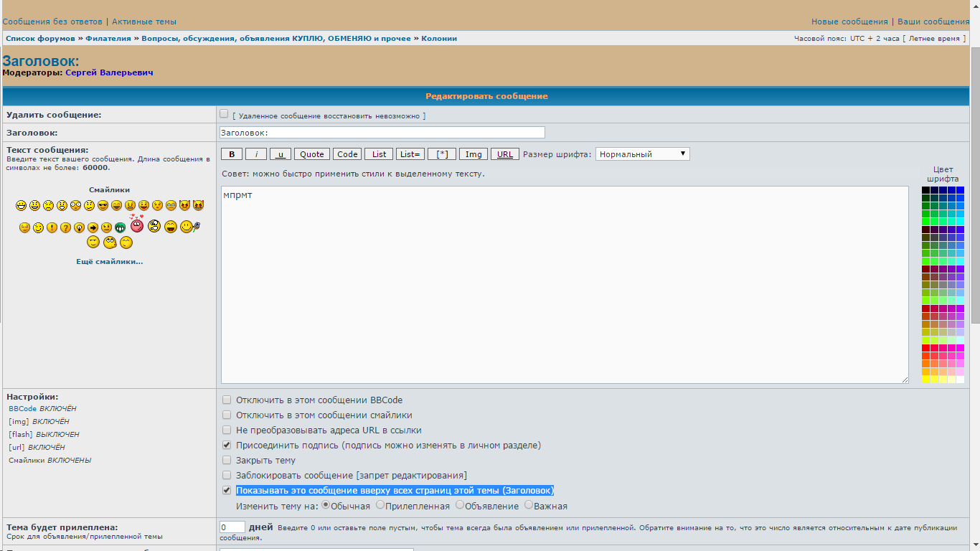Enable 'Отключить в этом сообщении BBCode' checkbox
This screenshot has width=980, height=551.
click(x=227, y=400)
